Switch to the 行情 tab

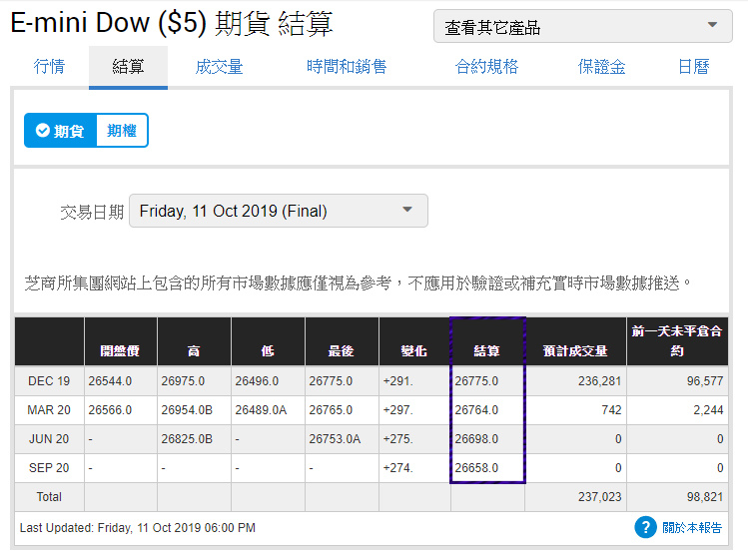tap(49, 66)
